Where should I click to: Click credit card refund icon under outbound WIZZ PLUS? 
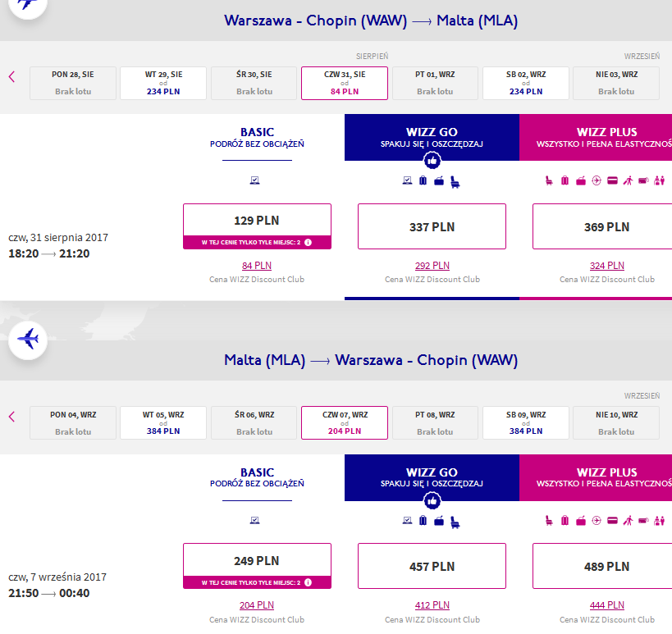pos(612,180)
